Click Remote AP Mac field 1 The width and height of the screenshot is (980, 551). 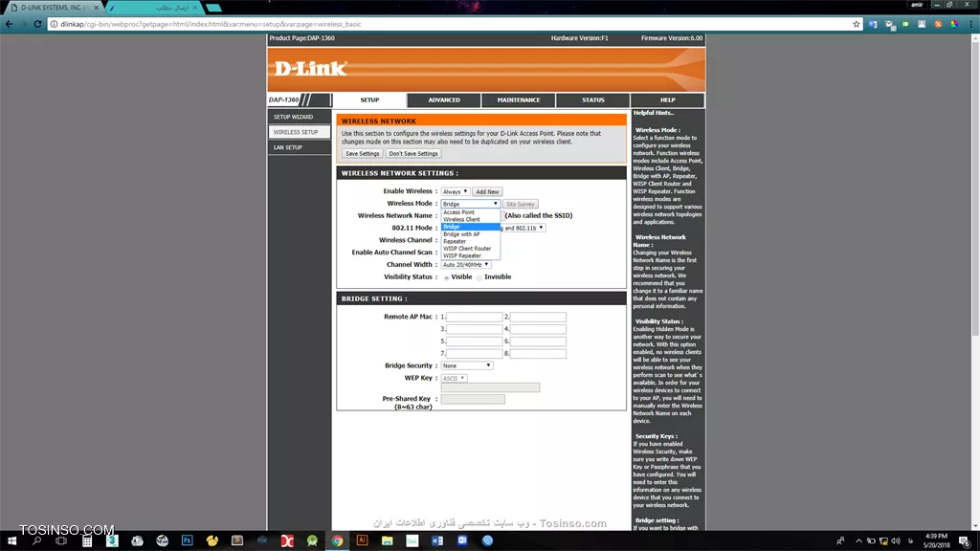[475, 317]
